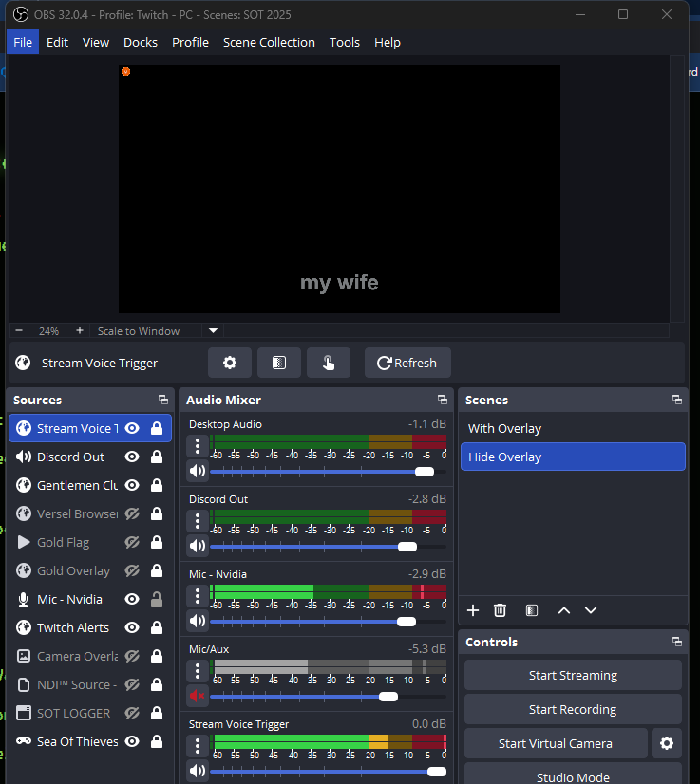
Task: Mute Stream Voice Trigger mixer channel
Action: coord(198,771)
